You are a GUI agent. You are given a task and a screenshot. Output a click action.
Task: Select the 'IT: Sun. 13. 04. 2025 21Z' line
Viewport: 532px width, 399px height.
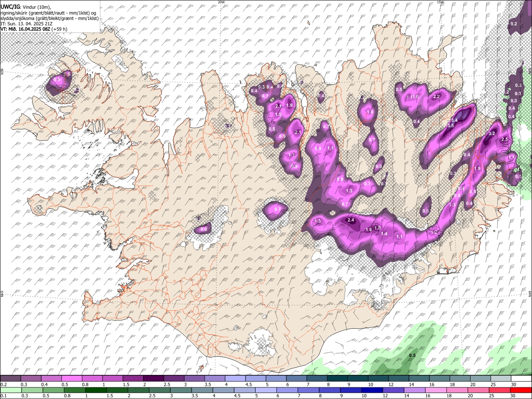[x=27, y=24]
